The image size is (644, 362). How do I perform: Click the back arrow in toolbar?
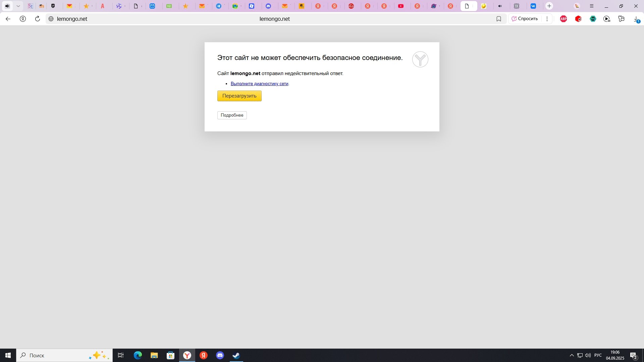point(8,19)
